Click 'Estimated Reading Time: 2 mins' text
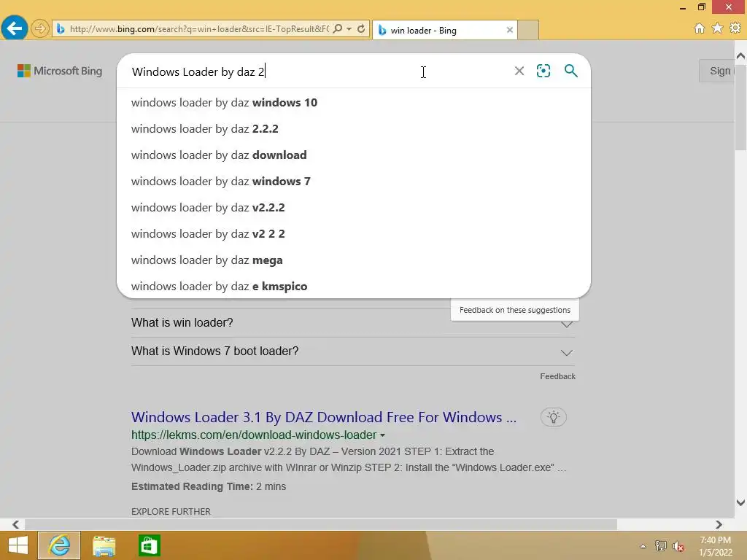 tap(209, 486)
